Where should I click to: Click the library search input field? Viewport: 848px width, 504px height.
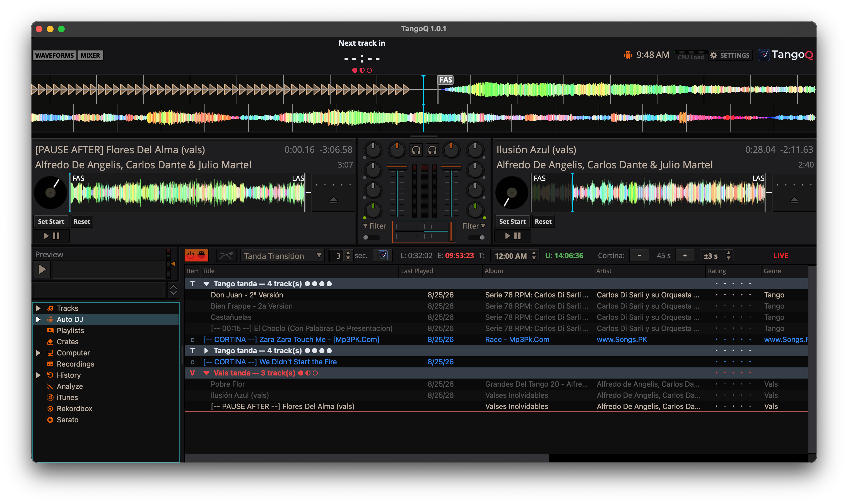click(98, 291)
